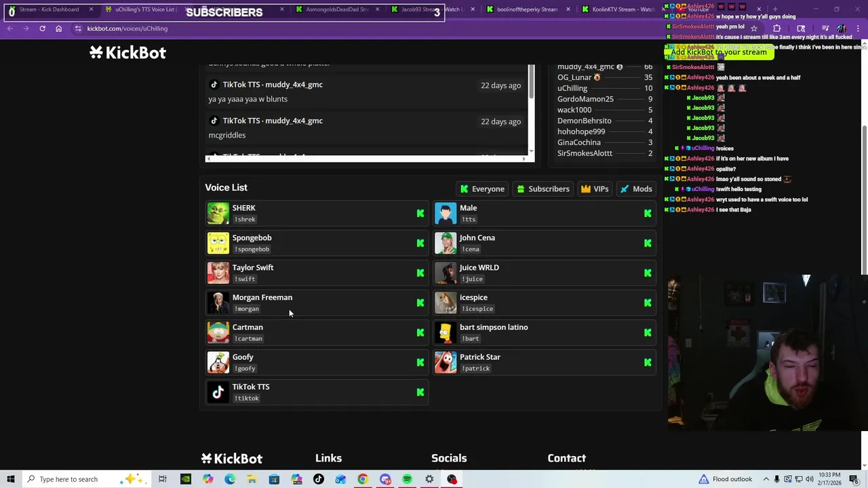Click the page vertical scrollbar
868x488 pixels.
[864, 200]
